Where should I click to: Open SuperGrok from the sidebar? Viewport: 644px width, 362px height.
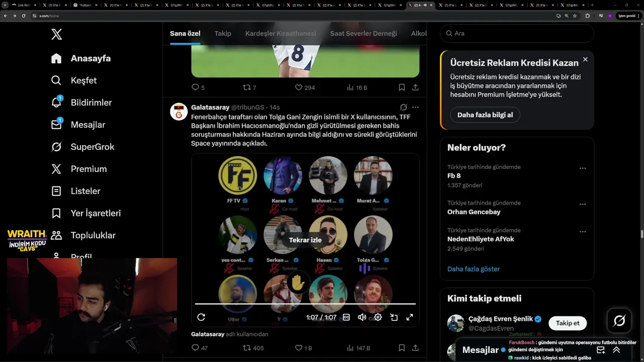click(x=83, y=147)
